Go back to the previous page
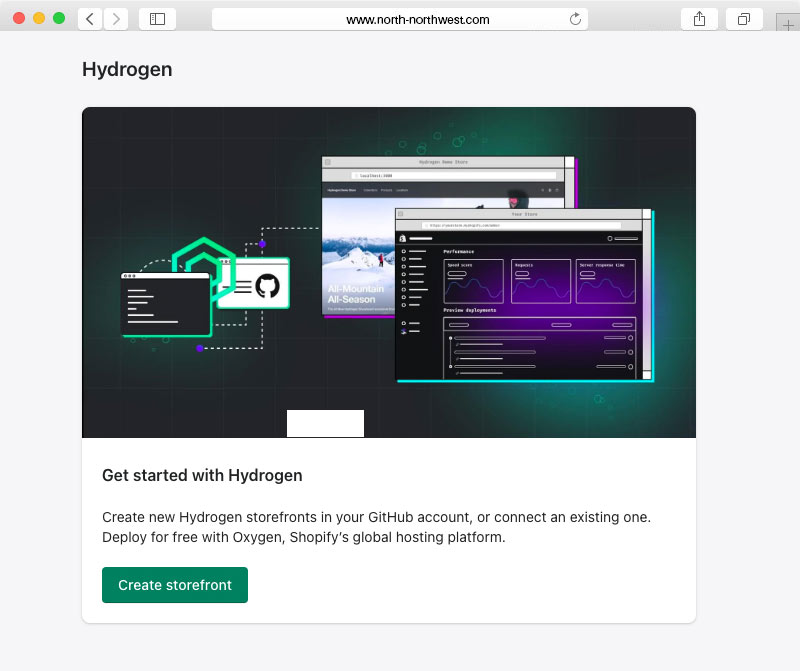This screenshot has height=671, width=800. pos(90,19)
